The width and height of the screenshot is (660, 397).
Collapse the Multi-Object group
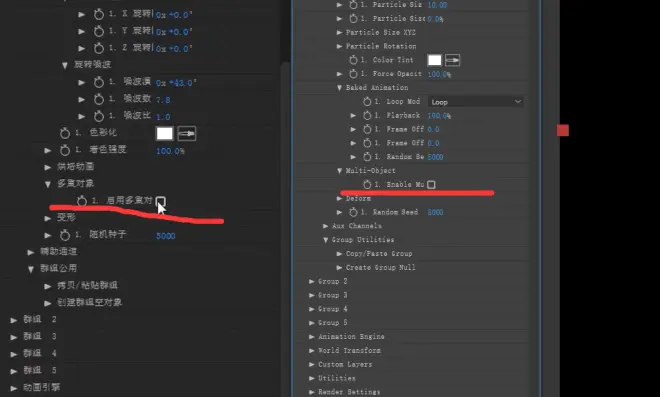coord(339,171)
